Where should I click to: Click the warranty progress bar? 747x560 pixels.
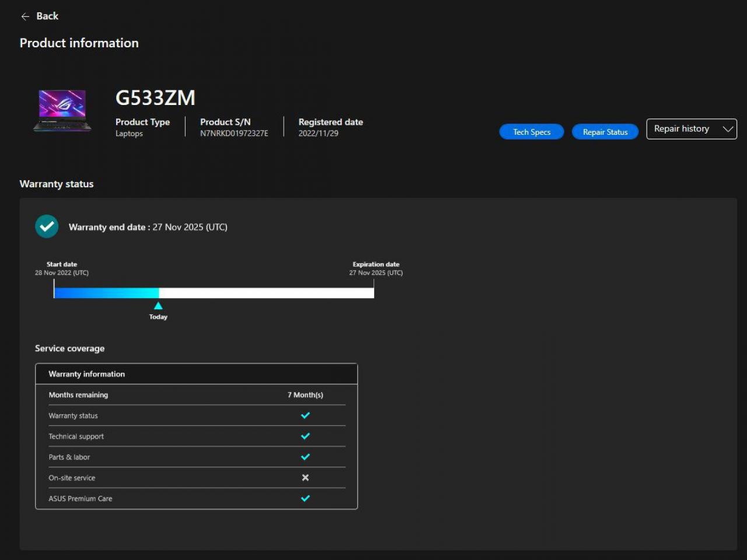pyautogui.click(x=214, y=293)
